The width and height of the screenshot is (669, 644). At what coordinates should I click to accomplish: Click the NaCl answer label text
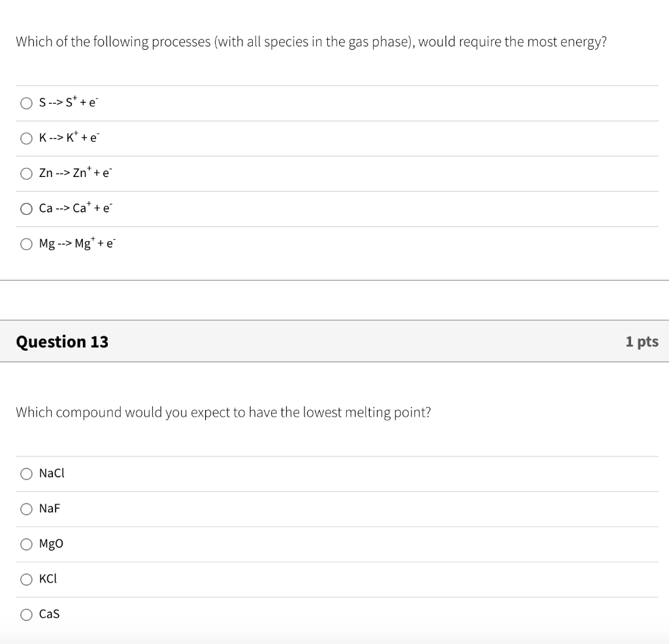point(52,473)
